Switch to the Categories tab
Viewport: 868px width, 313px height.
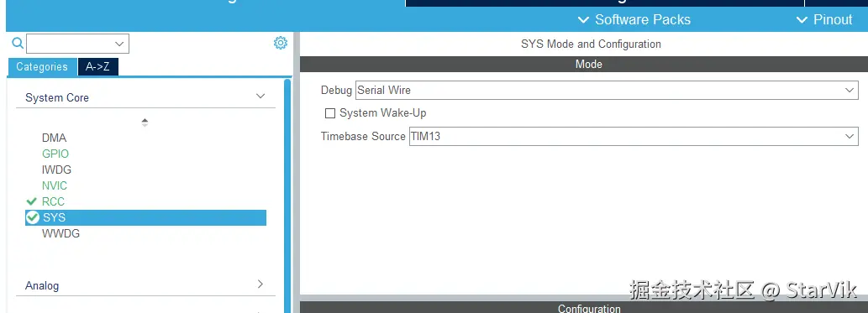[x=42, y=67]
